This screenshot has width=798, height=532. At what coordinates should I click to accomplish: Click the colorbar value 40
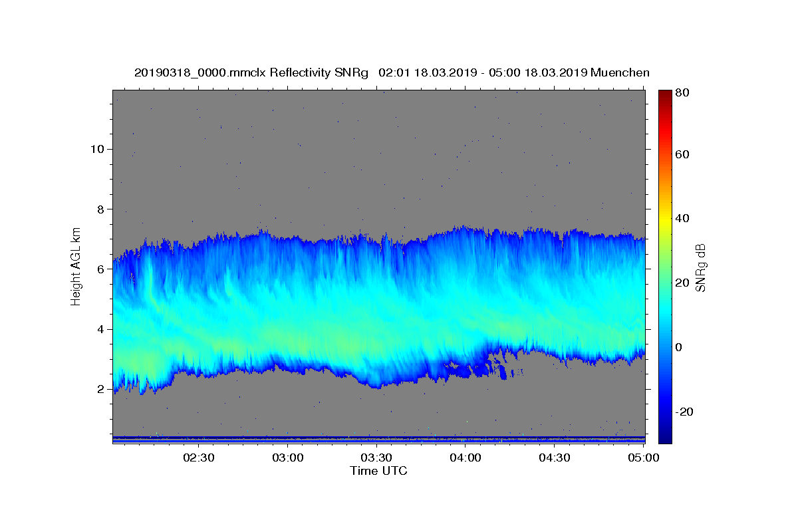coord(683,218)
